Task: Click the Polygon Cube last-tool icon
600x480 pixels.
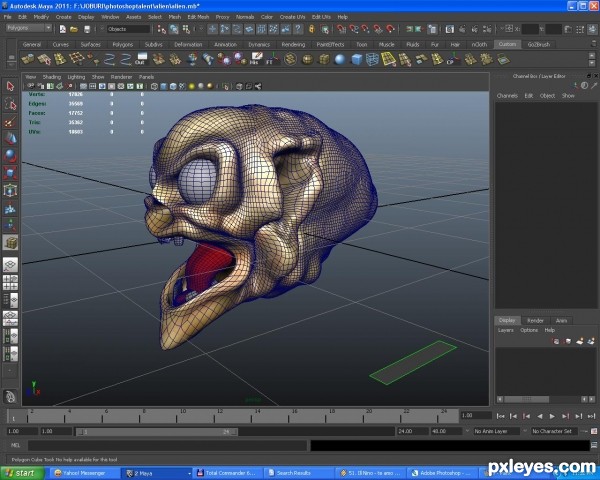Action: [x=10, y=243]
